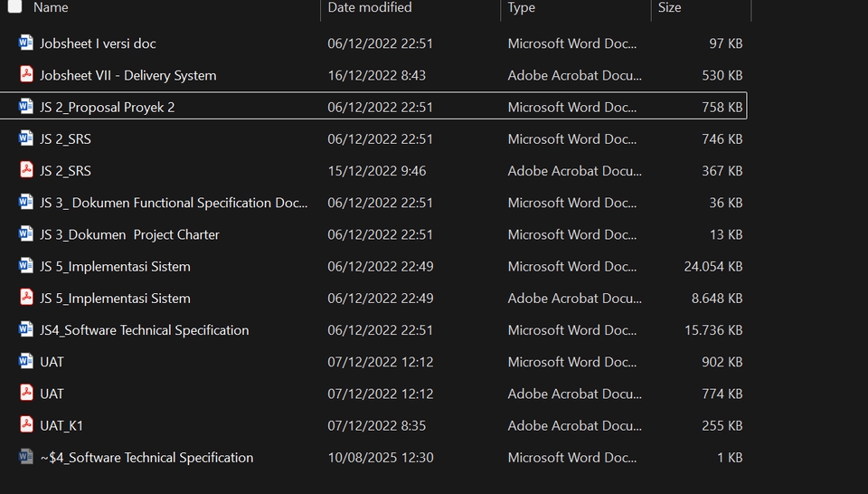Sort files by Date modified column header

(x=369, y=7)
